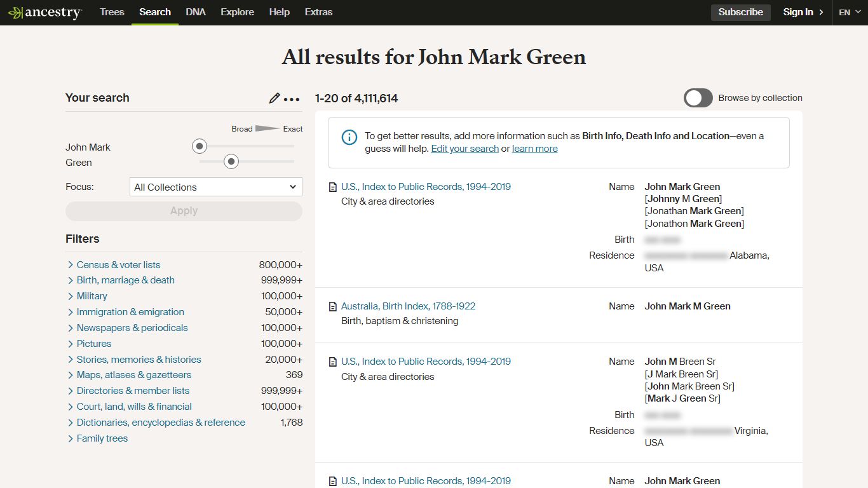Open the DNA menu
This screenshot has width=868, height=488.
(x=196, y=12)
